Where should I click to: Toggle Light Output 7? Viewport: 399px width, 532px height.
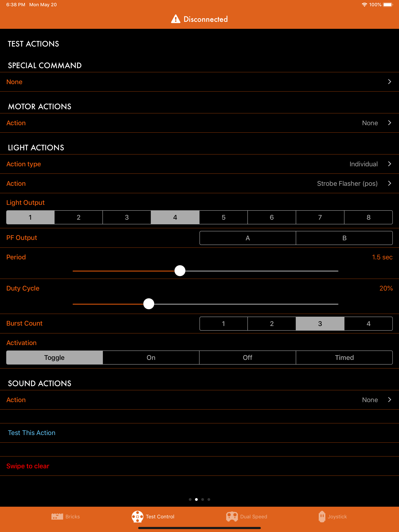[320, 217]
